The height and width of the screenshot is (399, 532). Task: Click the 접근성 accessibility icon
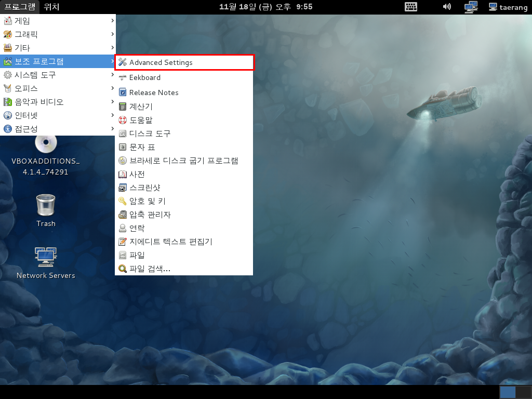click(x=7, y=129)
